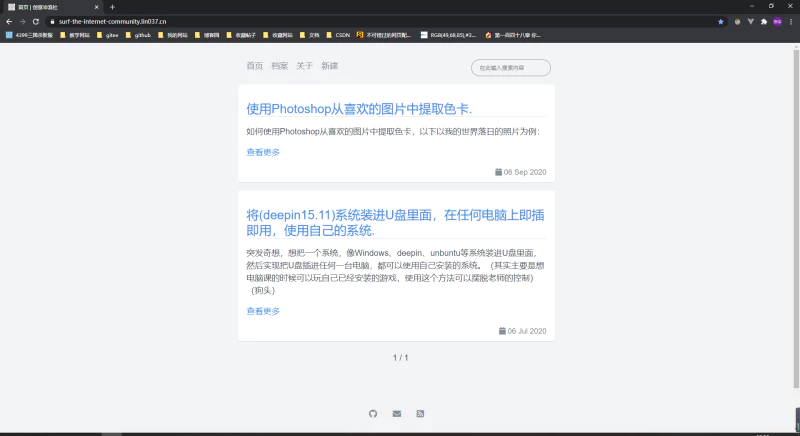The width and height of the screenshot is (800, 436).
Task: Reload the current page
Action: pyautogui.click(x=36, y=21)
